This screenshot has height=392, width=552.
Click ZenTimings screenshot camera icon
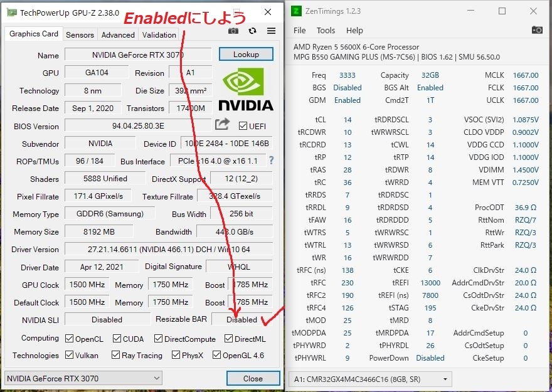pos(537,30)
